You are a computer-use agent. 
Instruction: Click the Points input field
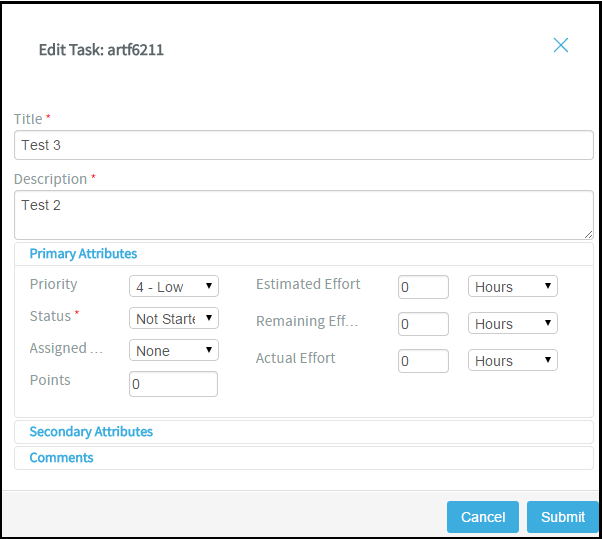(x=174, y=384)
